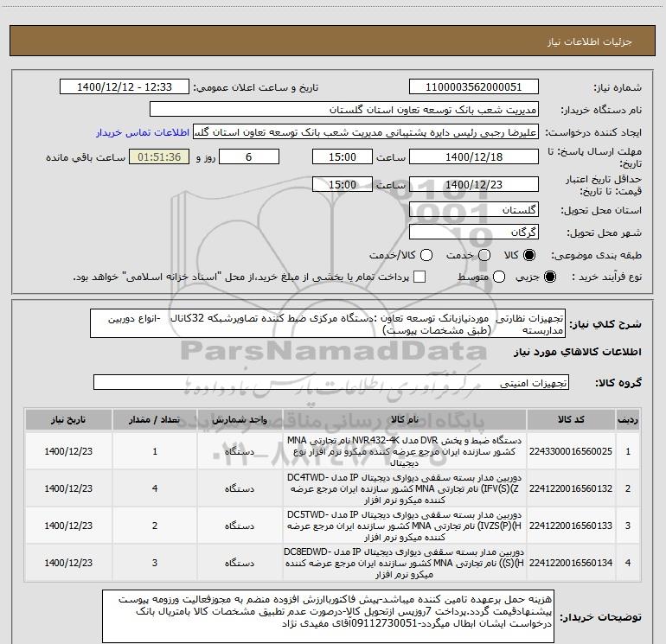Click the need number field 1100003562000051
The image size is (666, 644).
click(x=474, y=87)
